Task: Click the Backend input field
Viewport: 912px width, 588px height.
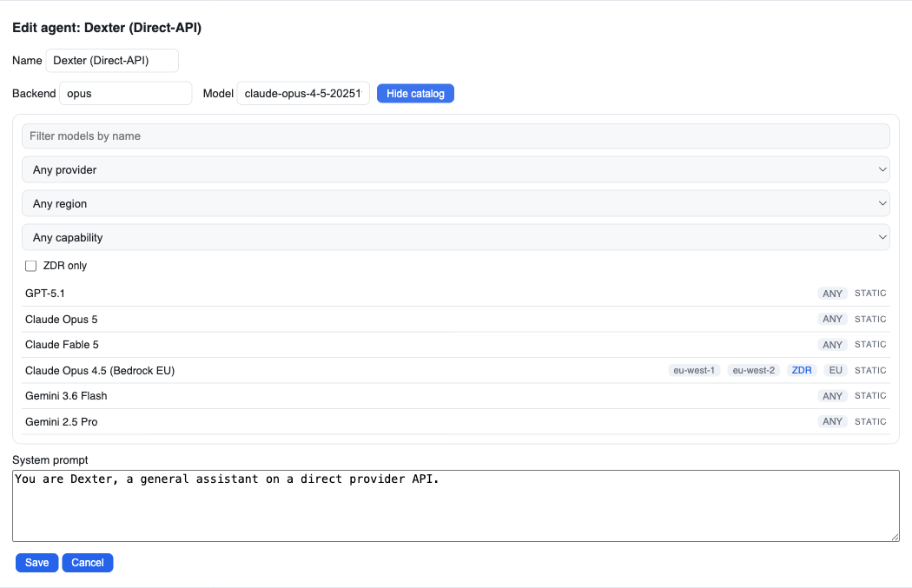Action: [126, 93]
